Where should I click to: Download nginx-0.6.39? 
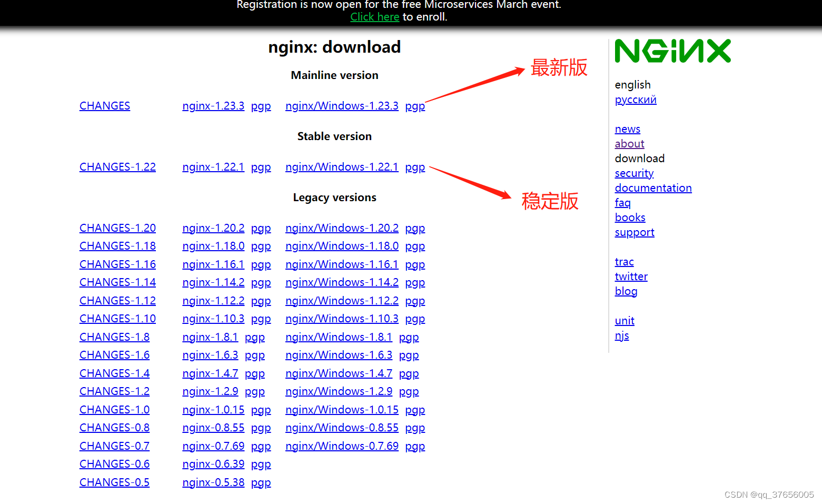point(213,464)
